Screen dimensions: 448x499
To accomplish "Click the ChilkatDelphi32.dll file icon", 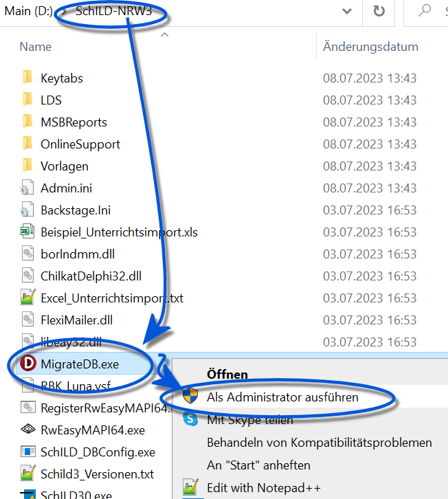I will [27, 276].
